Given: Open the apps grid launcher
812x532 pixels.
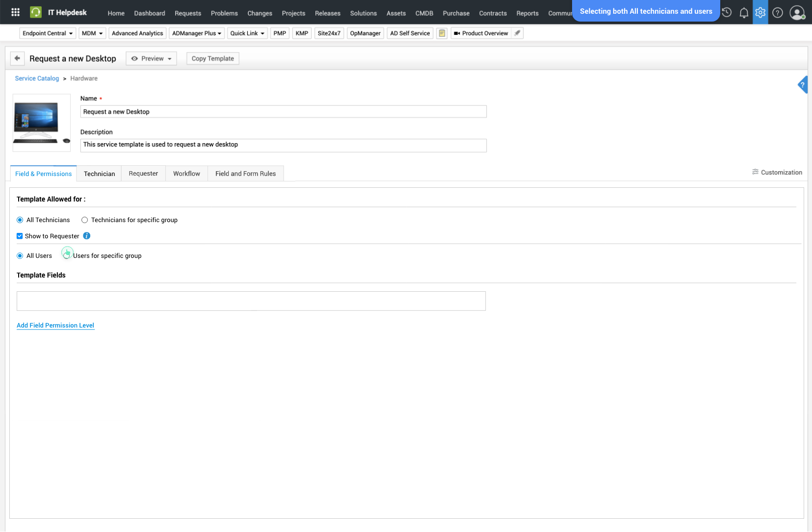Looking at the screenshot, I should tap(15, 12).
